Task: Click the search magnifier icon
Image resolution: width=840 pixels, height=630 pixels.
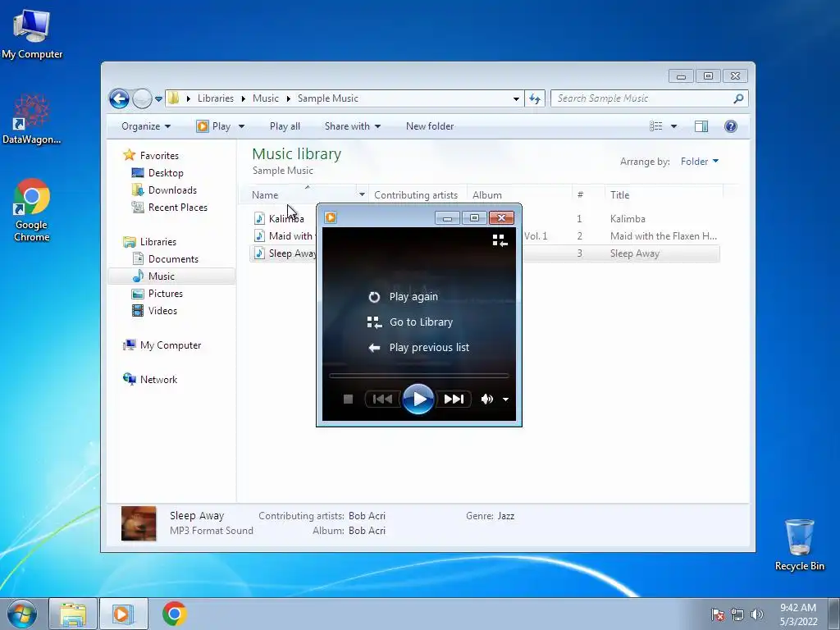Action: [738, 98]
